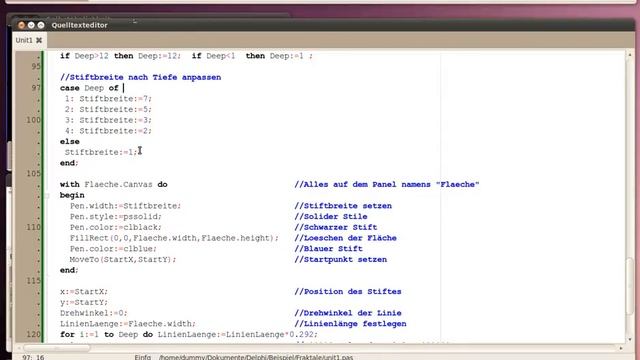The width and height of the screenshot is (640, 360).
Task: Maximize the Quelltexteditor window
Action: point(41,25)
